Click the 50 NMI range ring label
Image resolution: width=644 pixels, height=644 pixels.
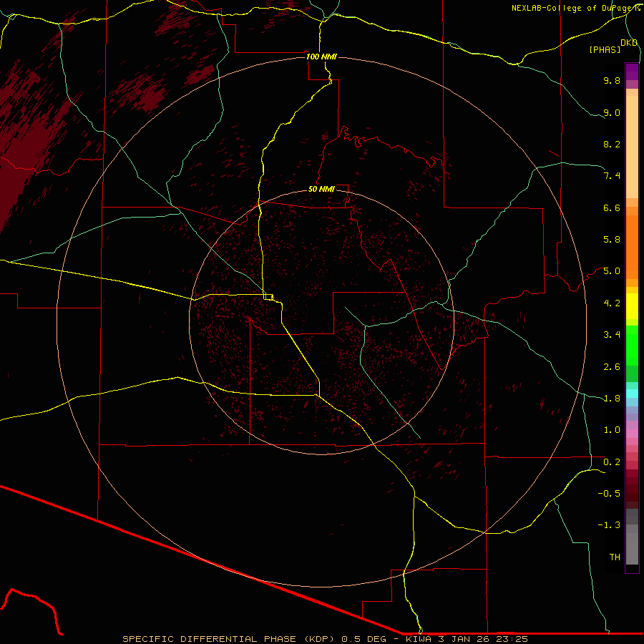pyautogui.click(x=321, y=189)
